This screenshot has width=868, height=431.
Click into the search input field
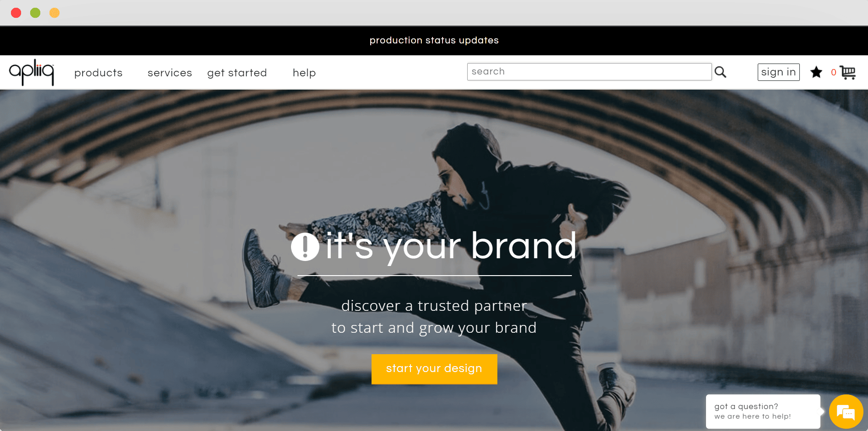click(x=589, y=72)
